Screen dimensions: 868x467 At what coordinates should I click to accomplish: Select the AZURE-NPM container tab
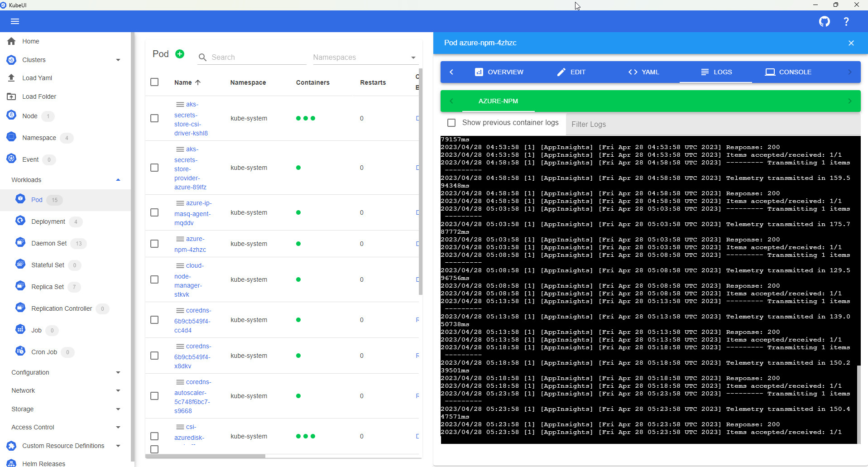click(498, 101)
